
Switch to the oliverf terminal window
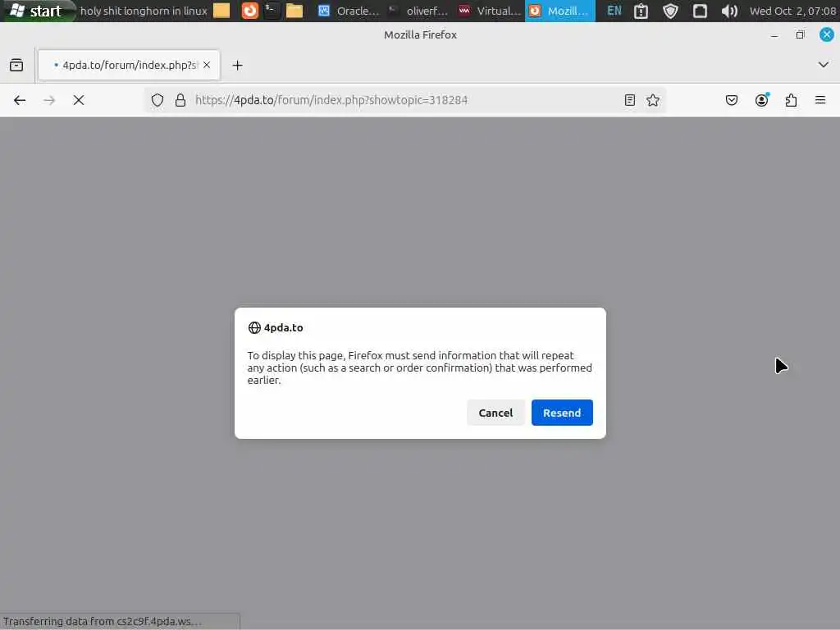(x=418, y=11)
